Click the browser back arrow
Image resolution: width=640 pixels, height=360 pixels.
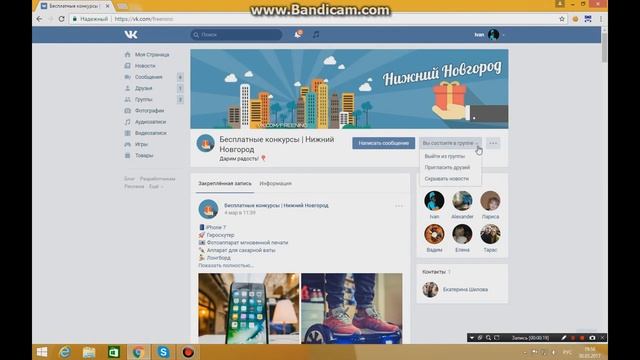[x=40, y=19]
